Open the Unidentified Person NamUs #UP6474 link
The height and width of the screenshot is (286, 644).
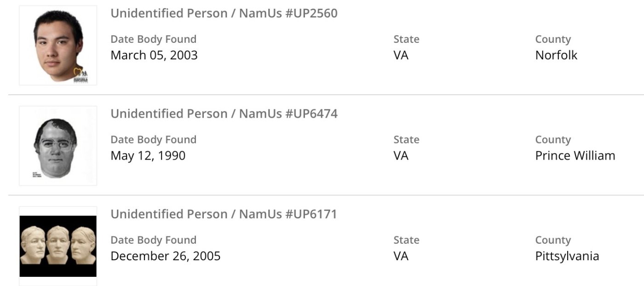[x=224, y=114]
